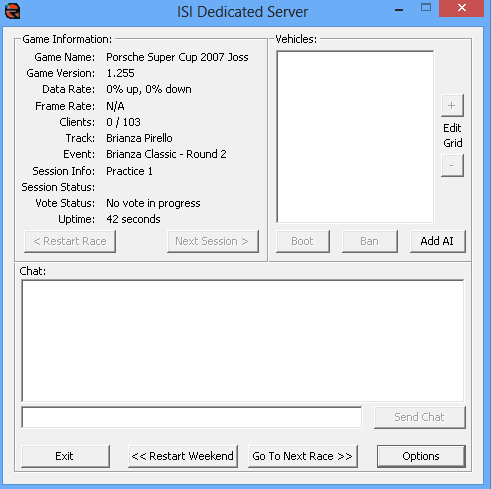Click the Restart Race button
This screenshot has width=491, height=489.
[x=70, y=241]
